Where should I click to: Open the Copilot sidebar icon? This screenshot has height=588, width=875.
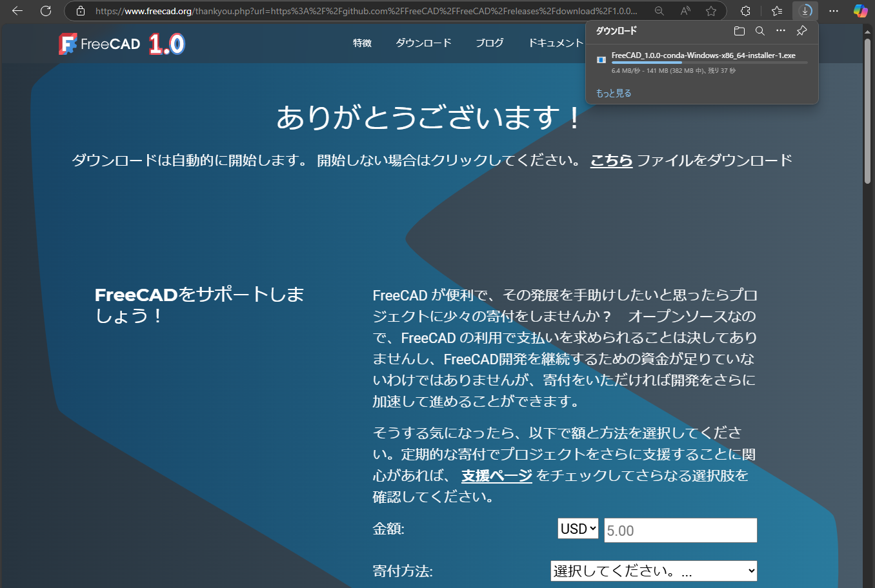pos(860,11)
